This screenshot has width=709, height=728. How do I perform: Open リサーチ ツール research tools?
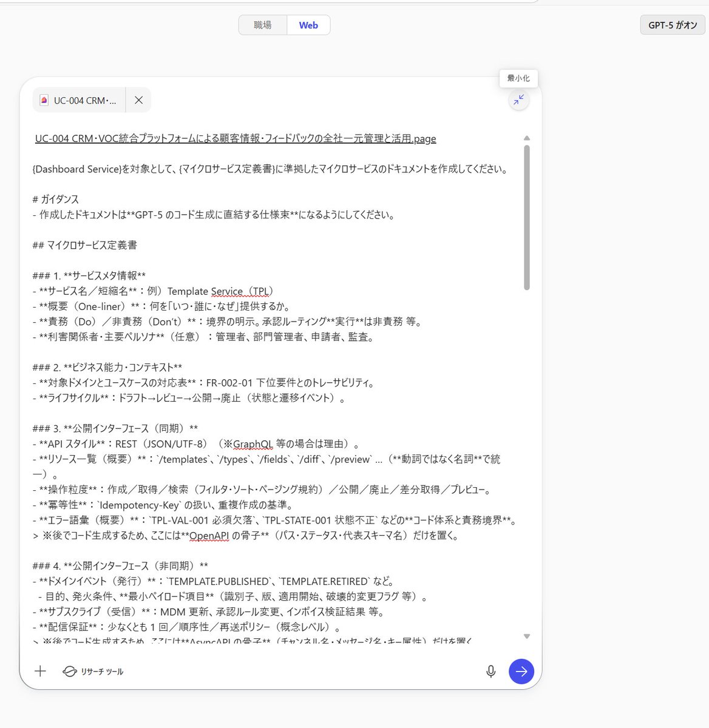click(x=93, y=672)
